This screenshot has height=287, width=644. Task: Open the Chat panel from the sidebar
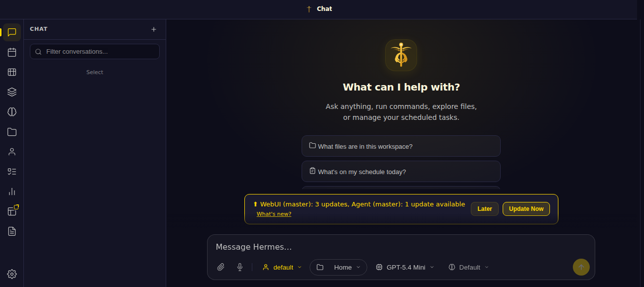pos(12,32)
